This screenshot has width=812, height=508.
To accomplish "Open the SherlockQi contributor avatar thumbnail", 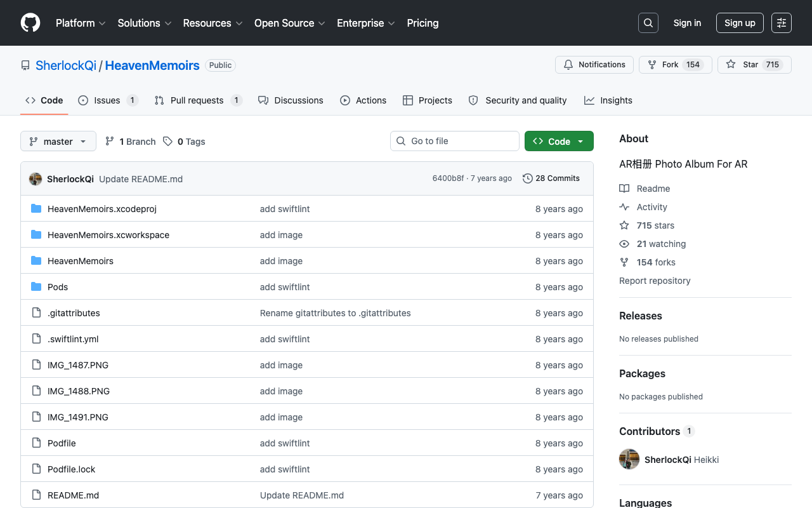I will (629, 459).
